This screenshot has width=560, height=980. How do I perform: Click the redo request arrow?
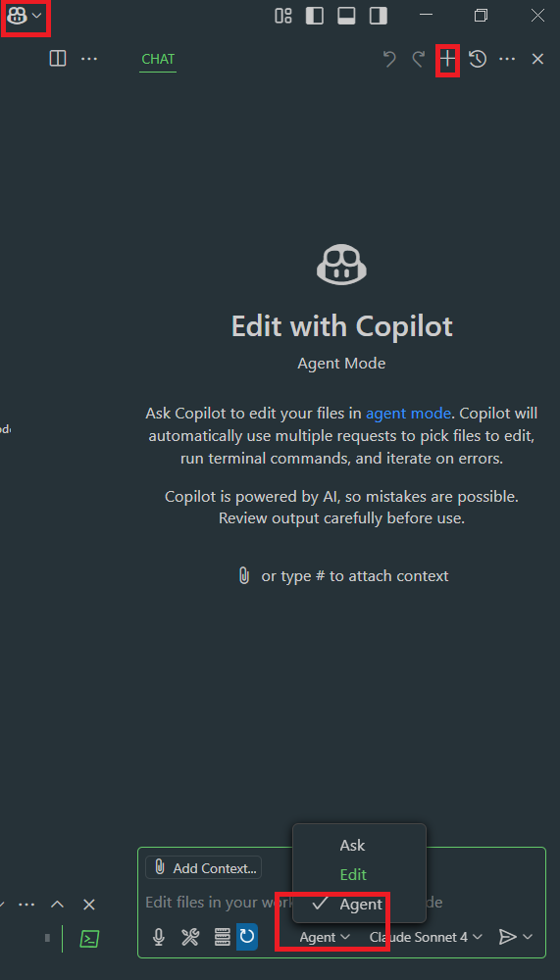(418, 60)
